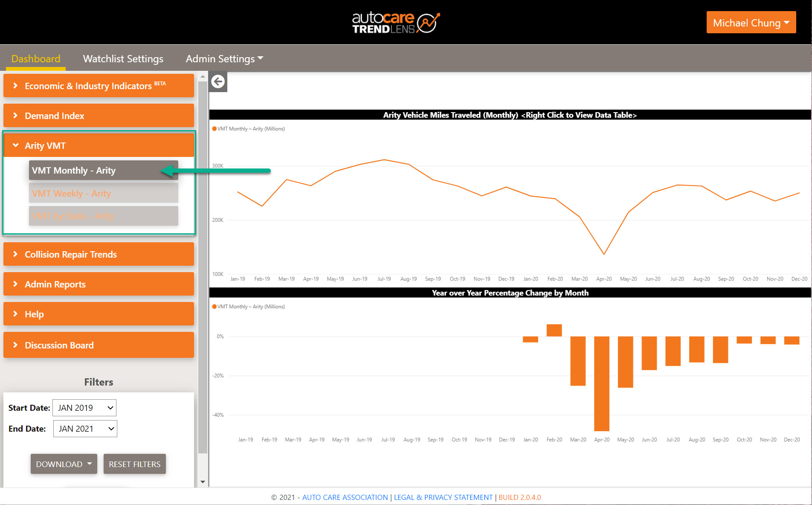Click the 300K axis label
Image resolution: width=812 pixels, height=505 pixels.
coord(217,166)
